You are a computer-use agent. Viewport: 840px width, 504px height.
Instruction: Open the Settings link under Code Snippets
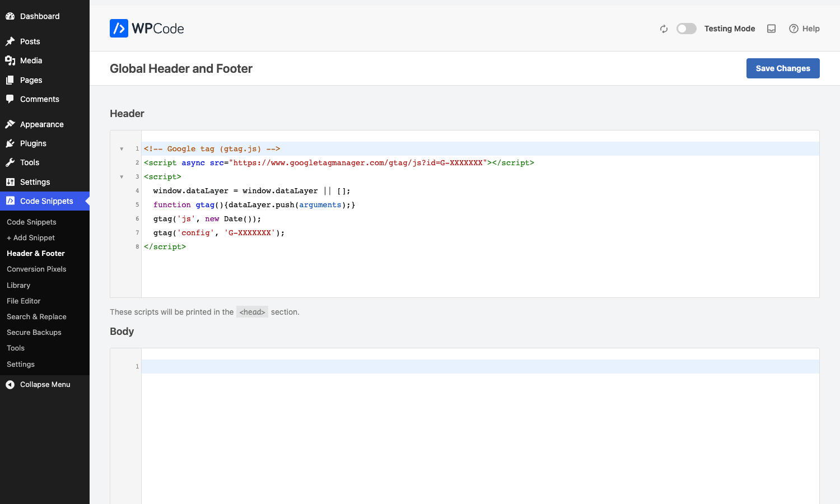click(x=21, y=365)
